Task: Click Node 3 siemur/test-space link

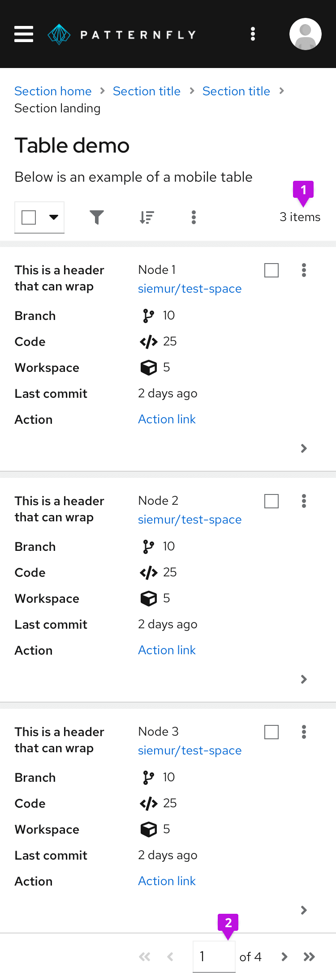Action: tap(190, 750)
